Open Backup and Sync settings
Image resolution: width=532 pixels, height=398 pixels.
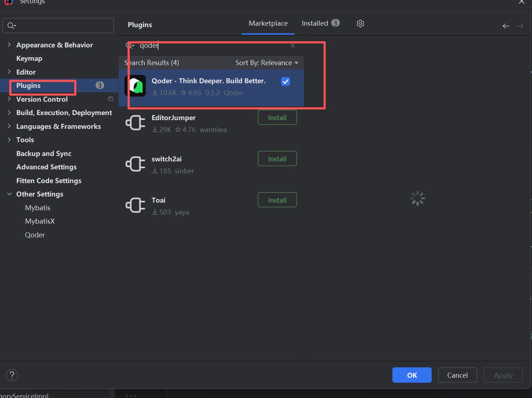[x=44, y=154]
